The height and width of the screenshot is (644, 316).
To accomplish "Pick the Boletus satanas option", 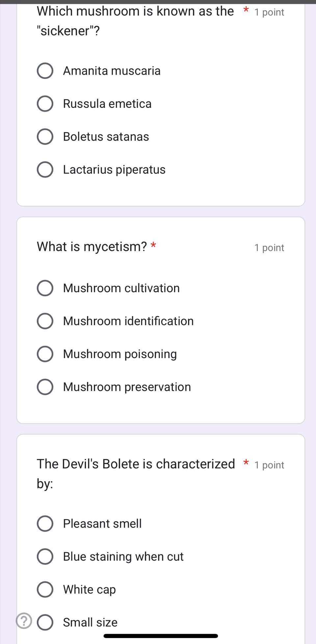I will pyautogui.click(x=45, y=137).
